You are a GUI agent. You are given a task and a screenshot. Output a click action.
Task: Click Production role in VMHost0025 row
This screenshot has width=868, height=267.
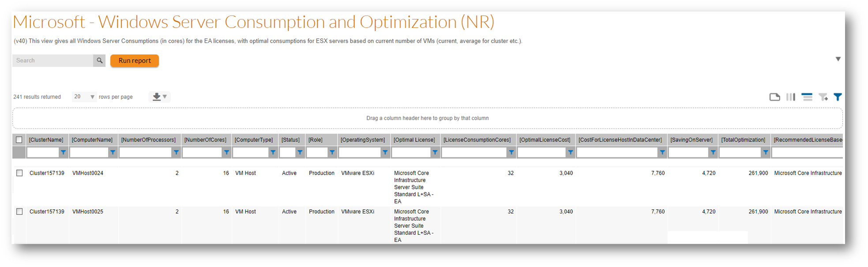click(322, 212)
